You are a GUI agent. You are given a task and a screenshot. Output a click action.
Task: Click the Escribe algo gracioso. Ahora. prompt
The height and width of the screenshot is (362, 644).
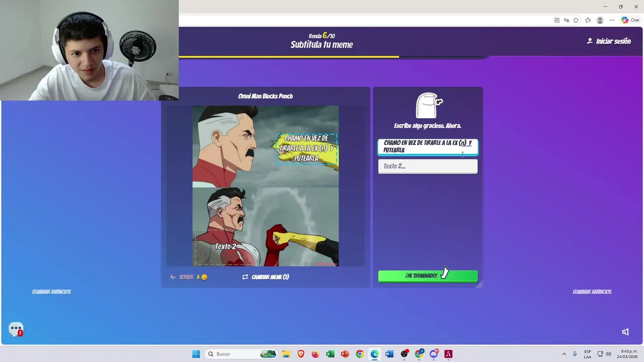[x=428, y=126]
